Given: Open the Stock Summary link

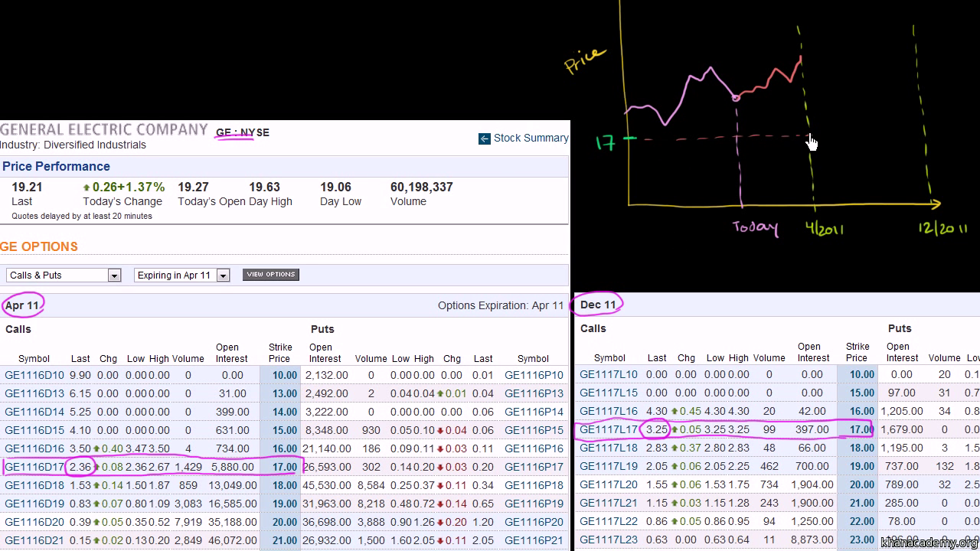Looking at the screenshot, I should (531, 139).
